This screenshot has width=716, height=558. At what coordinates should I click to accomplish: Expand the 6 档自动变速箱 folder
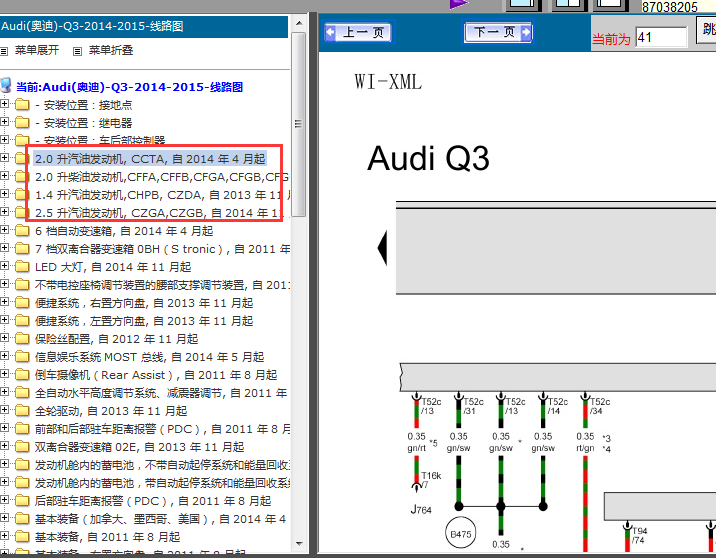pyautogui.click(x=4, y=230)
